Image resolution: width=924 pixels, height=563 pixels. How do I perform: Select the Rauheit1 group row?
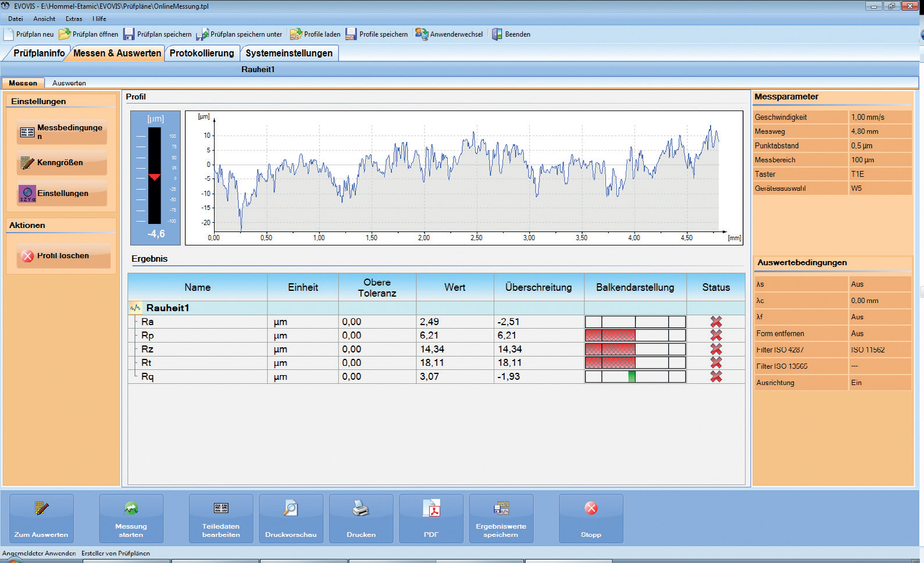click(x=167, y=308)
